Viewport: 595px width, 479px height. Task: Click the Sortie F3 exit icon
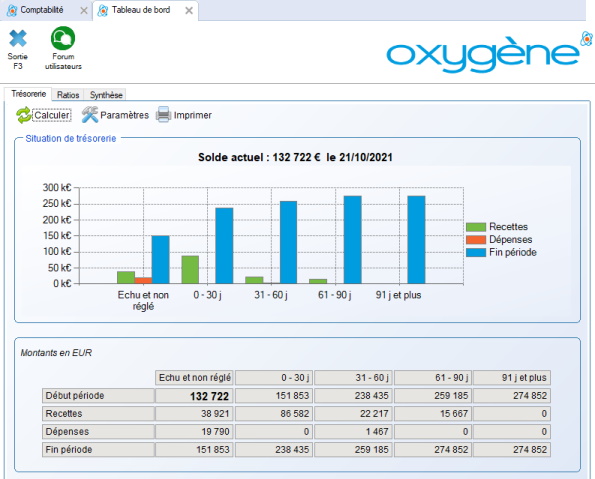point(18,39)
